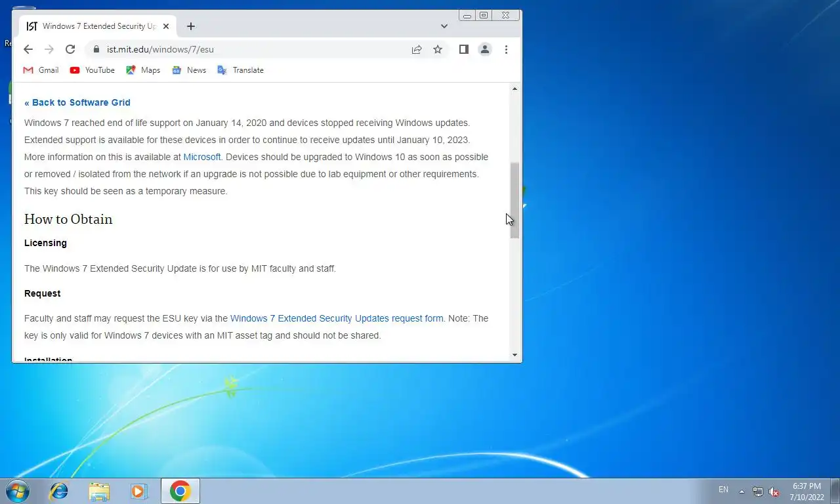Image resolution: width=840 pixels, height=504 pixels.
Task: Launch Internet Explorer from the taskbar
Action: pos(59,491)
